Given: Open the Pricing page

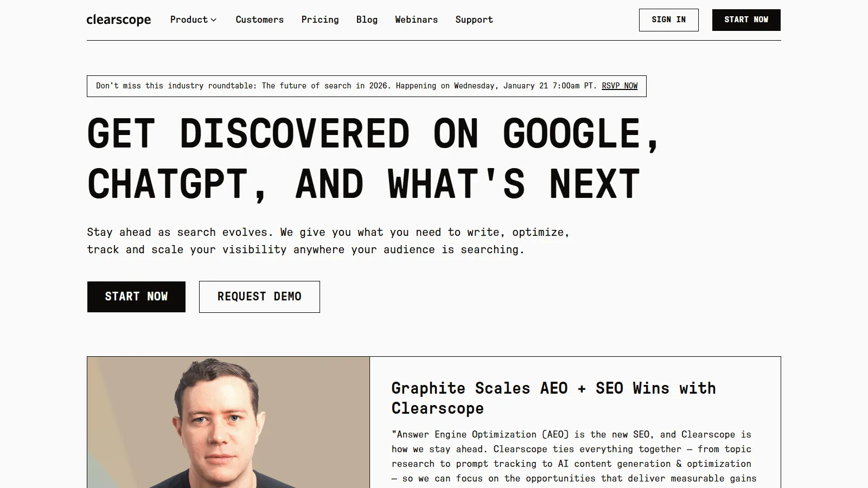Looking at the screenshot, I should pyautogui.click(x=320, y=20).
